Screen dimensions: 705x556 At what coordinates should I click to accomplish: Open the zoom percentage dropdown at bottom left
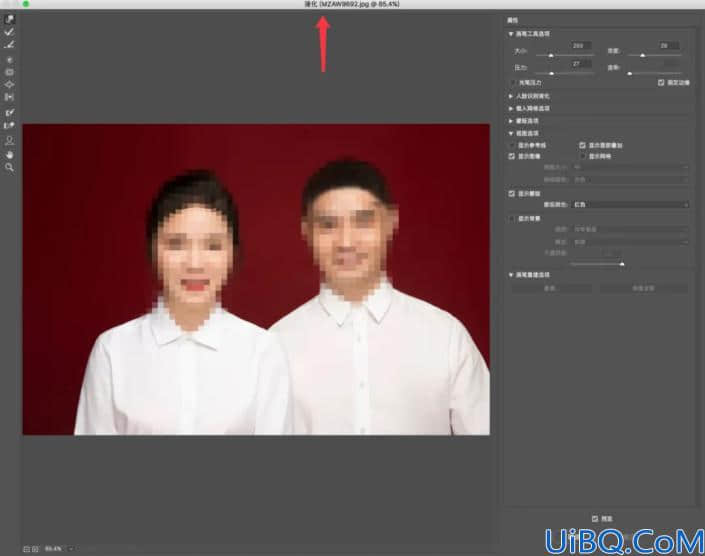[71, 549]
